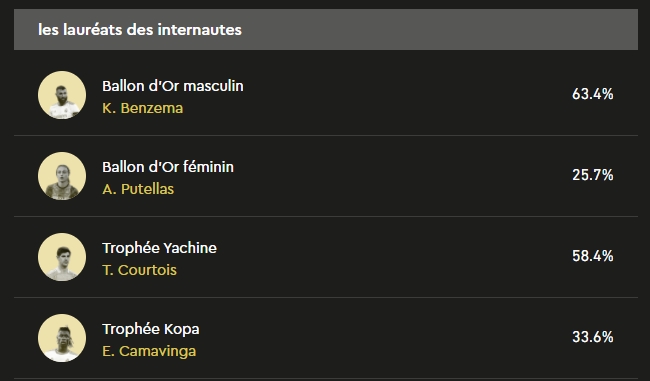Click A. Putellas' circular portrait
The height and width of the screenshot is (381, 650).
(62, 176)
